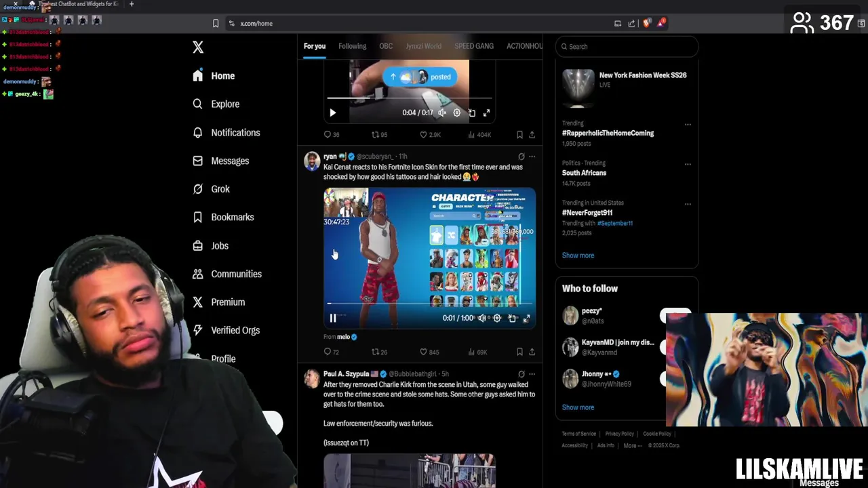This screenshot has height=488, width=868.
Task: Open Paul A. Szypula's profile avatar
Action: 312,379
